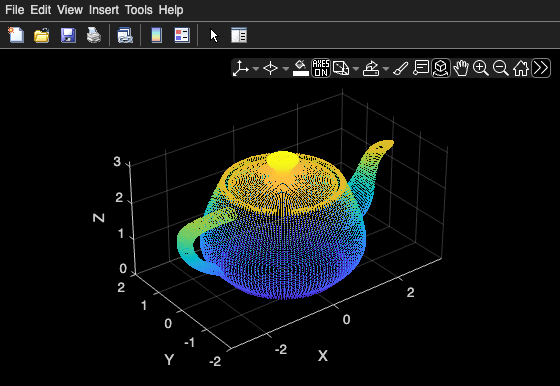Screen dimensions: 560x386
Task: Restore the view with the home icon
Action: 520,68
